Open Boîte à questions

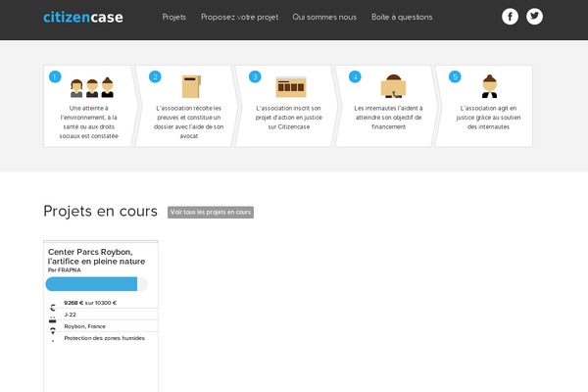(x=402, y=18)
